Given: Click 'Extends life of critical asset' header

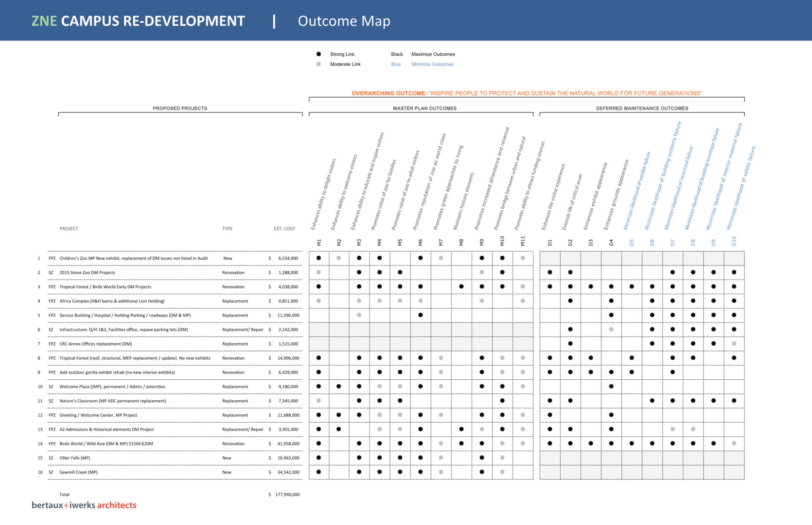Looking at the screenshot, I should point(572,202).
